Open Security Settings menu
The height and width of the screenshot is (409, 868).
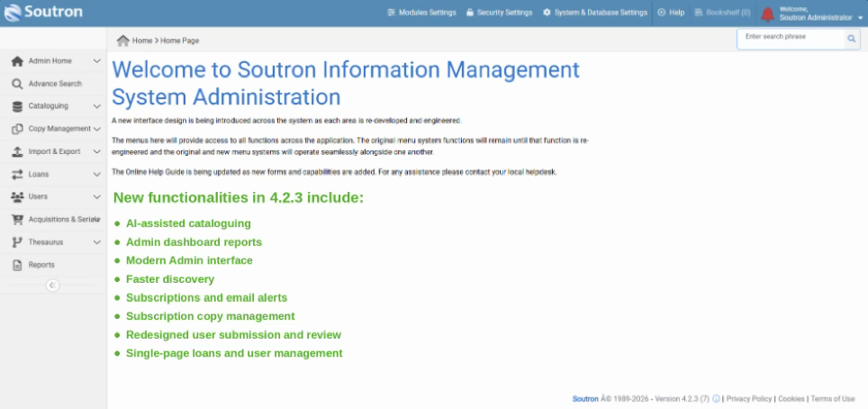click(499, 13)
